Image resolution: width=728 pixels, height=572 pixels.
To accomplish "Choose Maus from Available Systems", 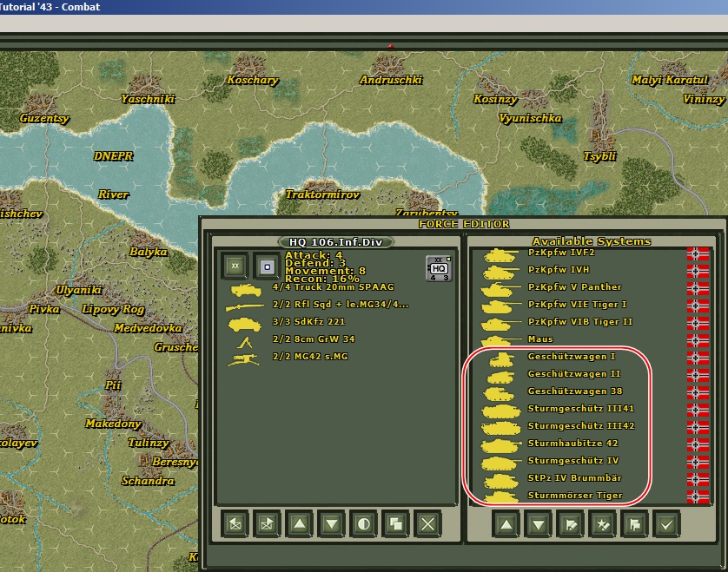I will [540, 339].
